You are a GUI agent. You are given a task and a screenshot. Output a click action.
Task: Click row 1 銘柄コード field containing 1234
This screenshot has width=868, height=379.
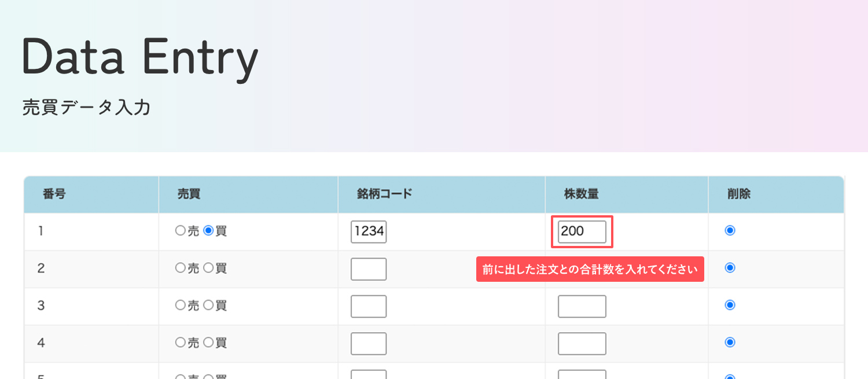click(369, 232)
